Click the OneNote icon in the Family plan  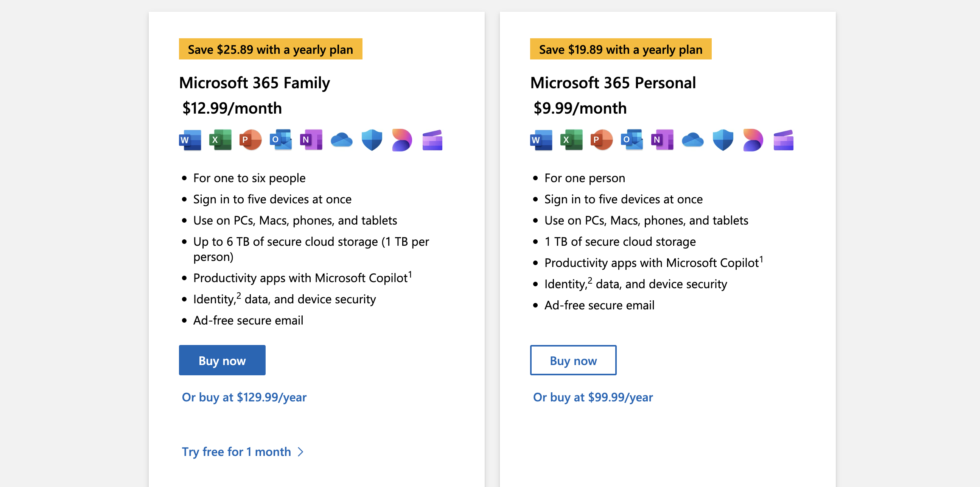(x=311, y=140)
